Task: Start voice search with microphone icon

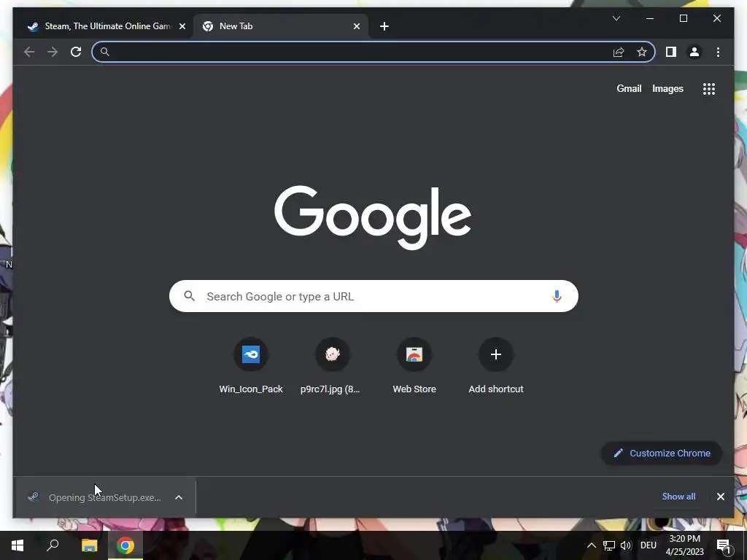Action: pyautogui.click(x=557, y=296)
